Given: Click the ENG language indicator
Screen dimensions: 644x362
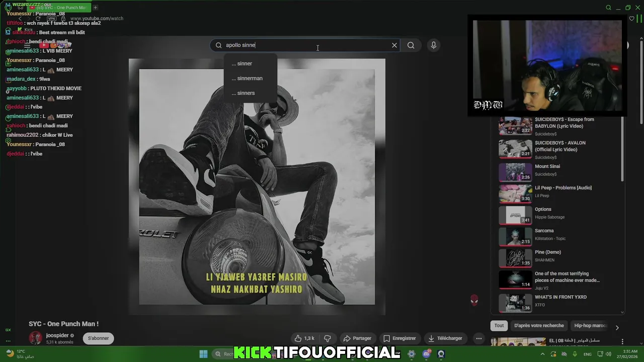Looking at the screenshot, I should (587, 354).
